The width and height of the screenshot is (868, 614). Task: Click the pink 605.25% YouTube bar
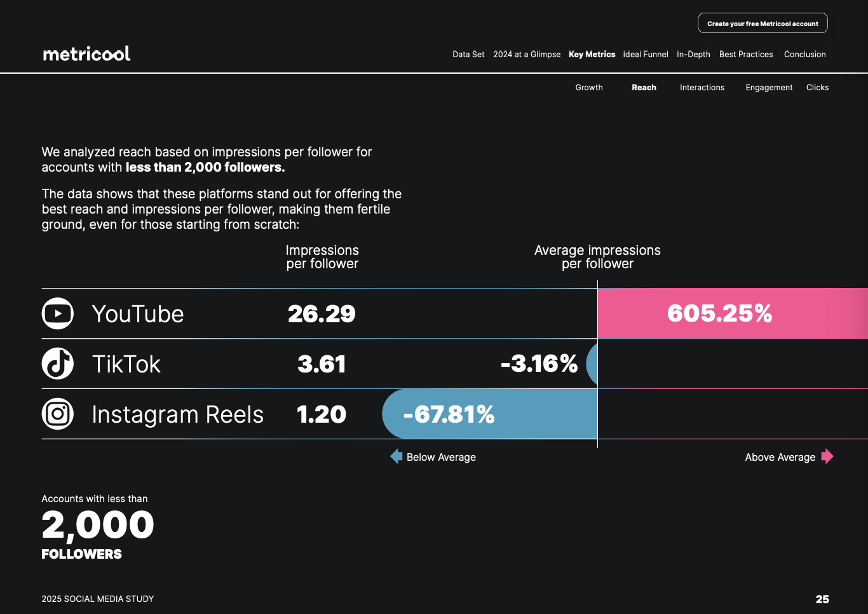click(x=731, y=313)
